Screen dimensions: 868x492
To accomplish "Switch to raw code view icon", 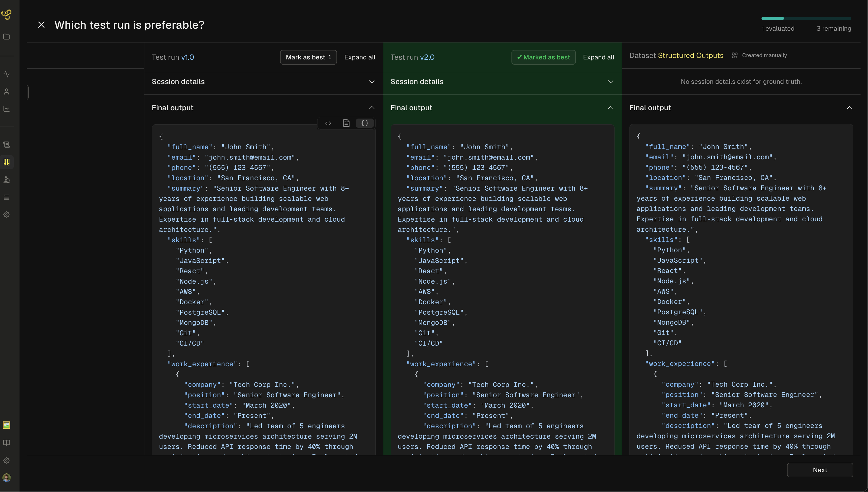I will tap(328, 123).
